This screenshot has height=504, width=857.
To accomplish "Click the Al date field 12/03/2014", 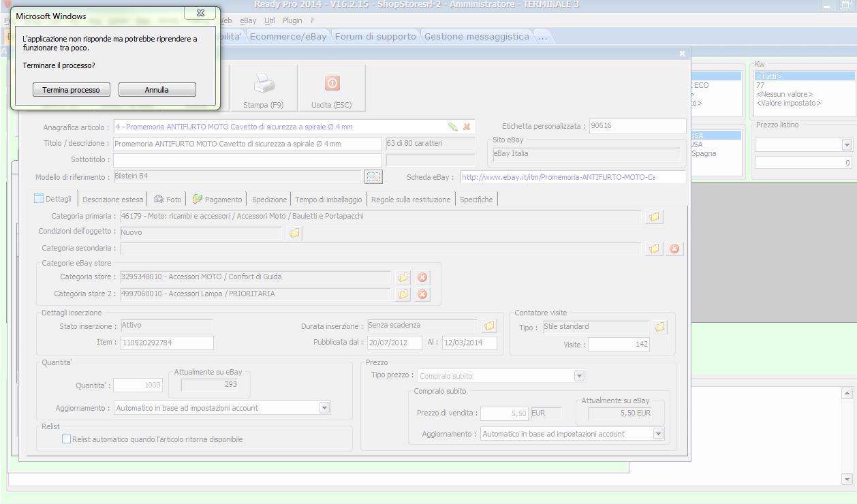I will 469,343.
